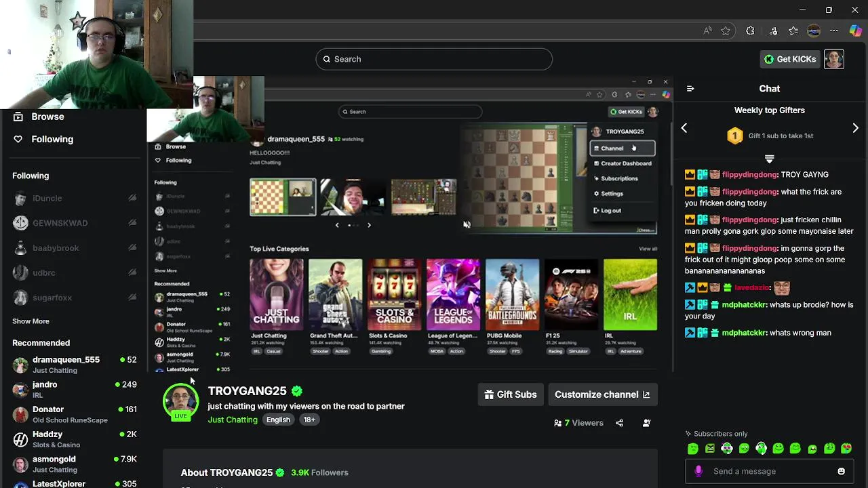Open sugarfoxx channel in Following list

[x=75, y=298]
